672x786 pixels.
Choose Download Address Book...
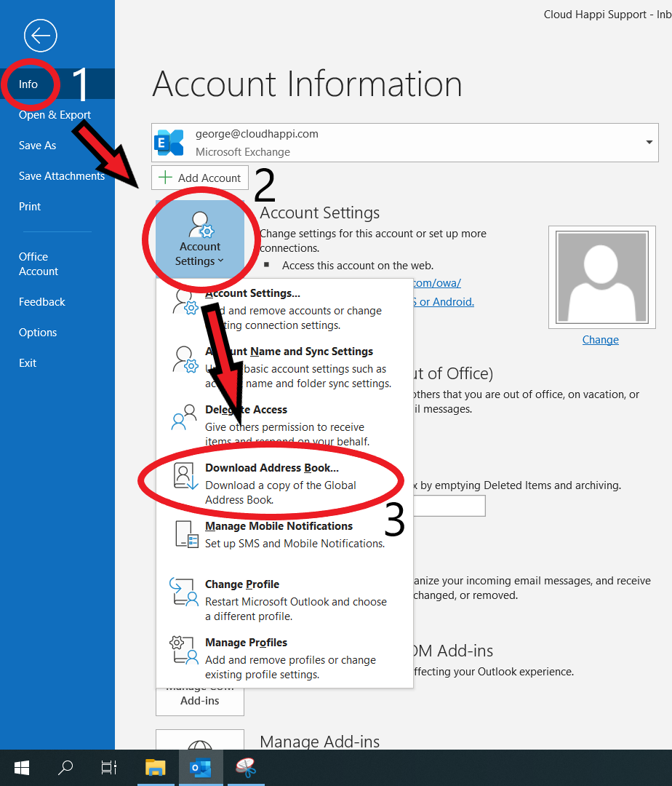[x=284, y=483]
